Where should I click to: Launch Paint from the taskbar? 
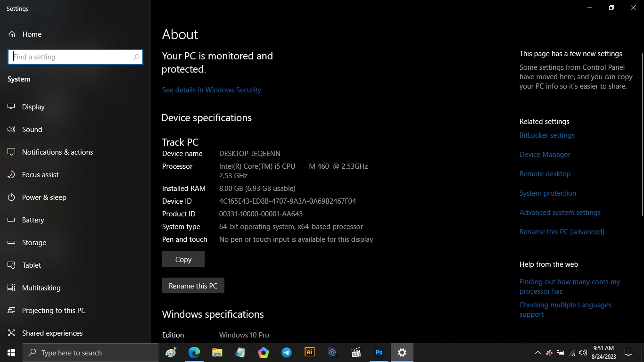(171, 353)
